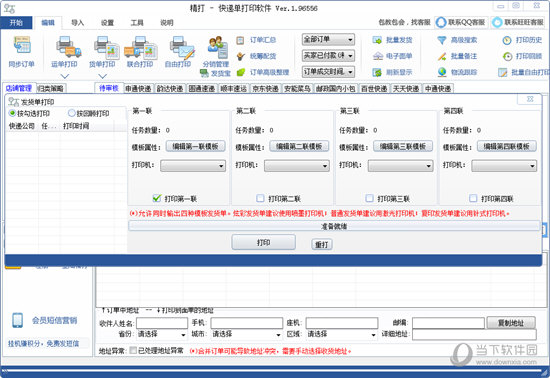Focus 收件人姓名 input field
This screenshot has width=550, height=378.
[x=162, y=323]
